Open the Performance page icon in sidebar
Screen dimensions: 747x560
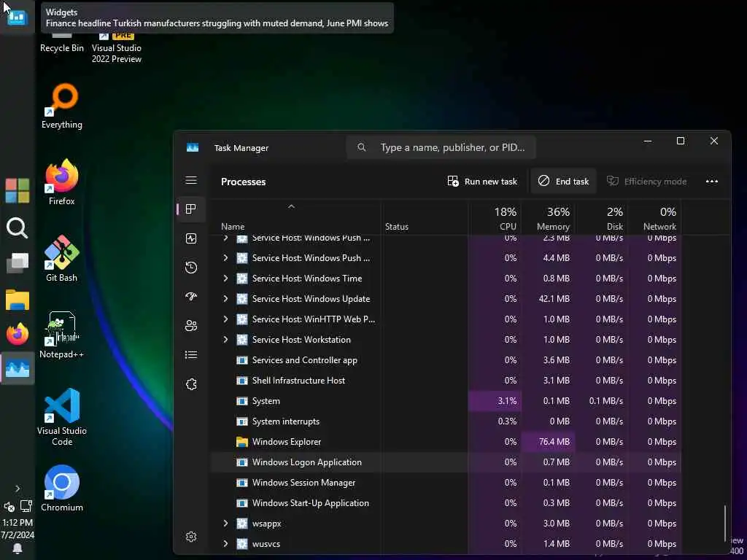click(x=191, y=238)
